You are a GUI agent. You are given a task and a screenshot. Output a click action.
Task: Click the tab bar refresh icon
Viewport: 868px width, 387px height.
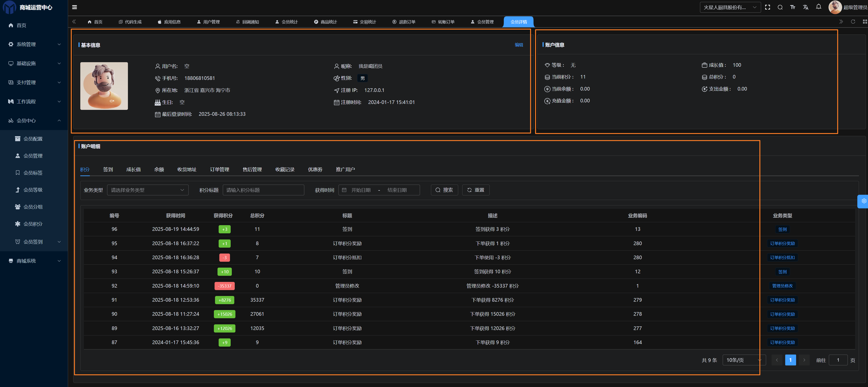pyautogui.click(x=853, y=22)
